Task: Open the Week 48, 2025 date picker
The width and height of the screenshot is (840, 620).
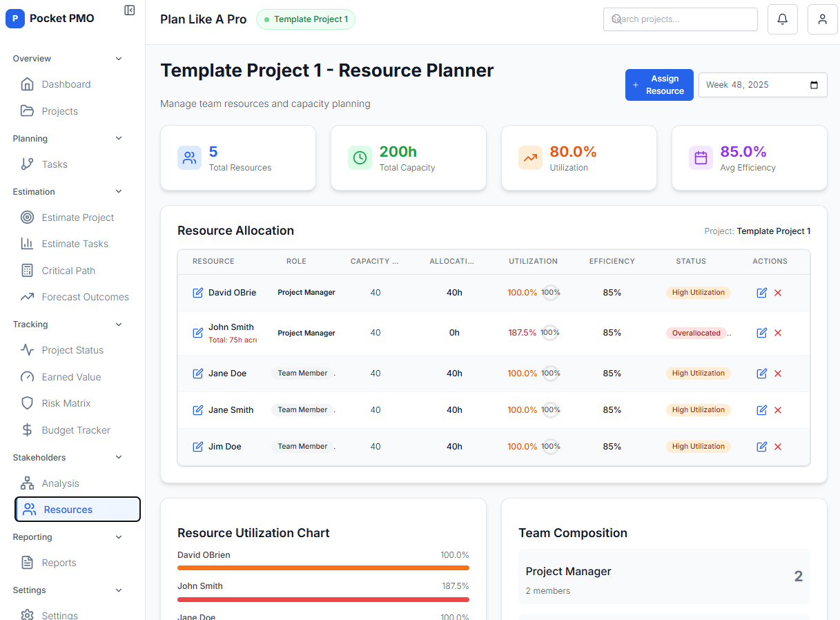Action: 763,84
